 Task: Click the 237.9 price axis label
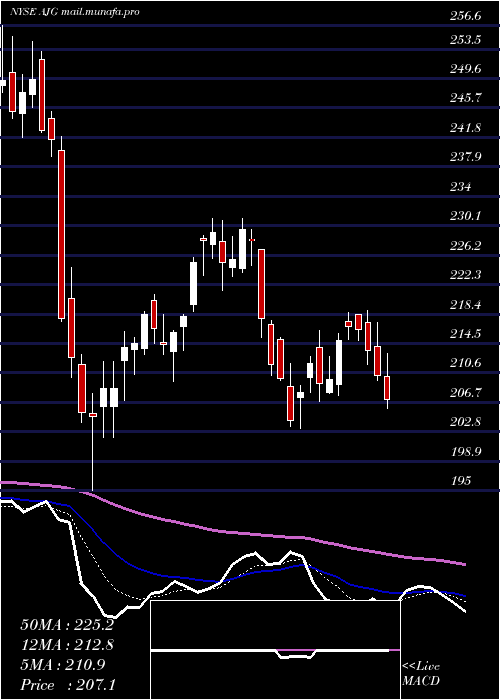click(x=466, y=157)
